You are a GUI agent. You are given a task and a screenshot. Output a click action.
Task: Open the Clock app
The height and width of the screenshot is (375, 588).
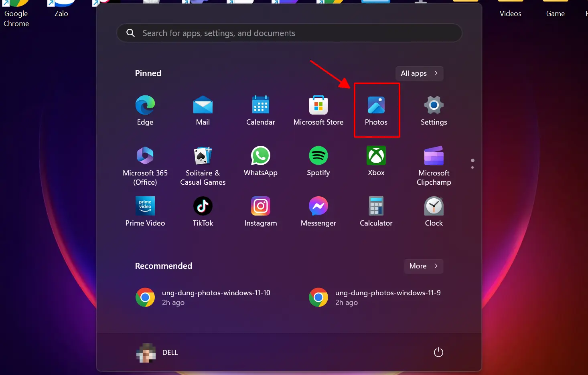point(434,212)
